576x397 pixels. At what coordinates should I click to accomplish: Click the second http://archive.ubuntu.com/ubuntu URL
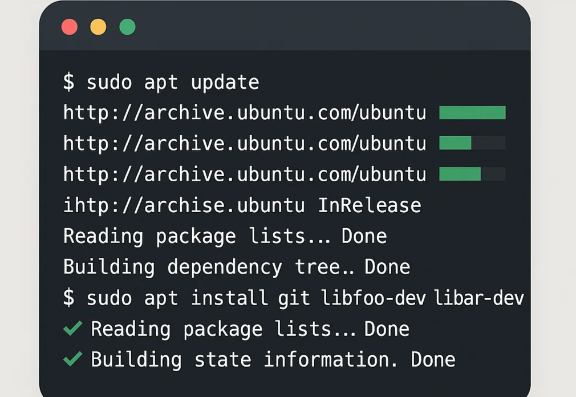[245, 143]
